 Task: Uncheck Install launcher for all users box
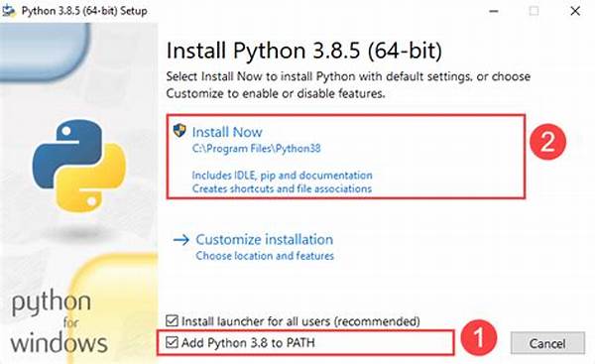(x=172, y=320)
